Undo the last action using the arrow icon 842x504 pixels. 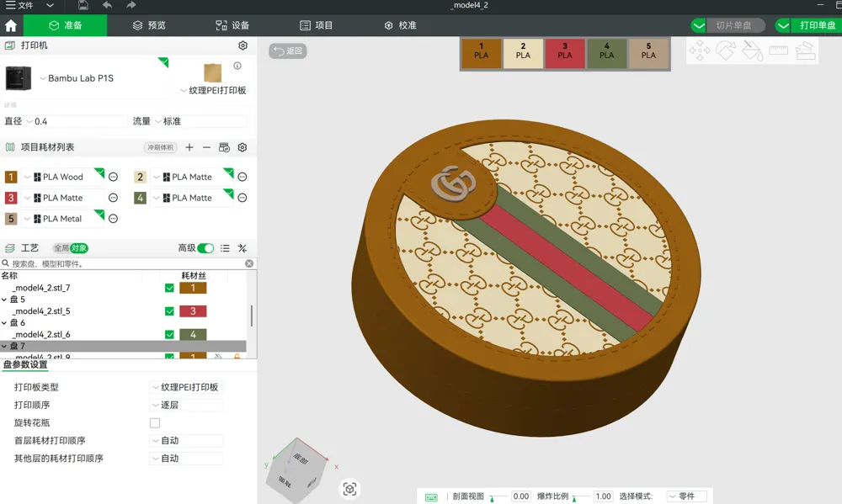pyautogui.click(x=108, y=5)
